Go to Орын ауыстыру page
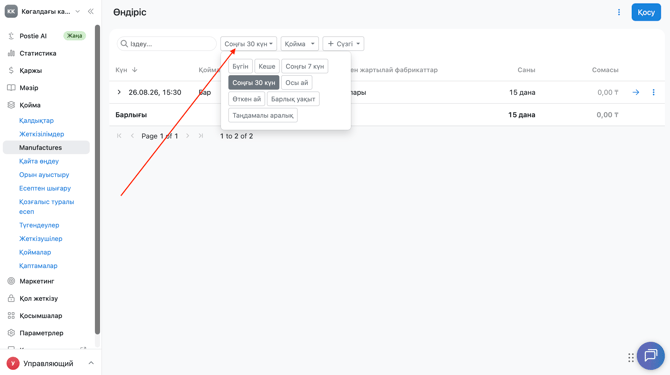The height and width of the screenshot is (375, 670). click(44, 175)
